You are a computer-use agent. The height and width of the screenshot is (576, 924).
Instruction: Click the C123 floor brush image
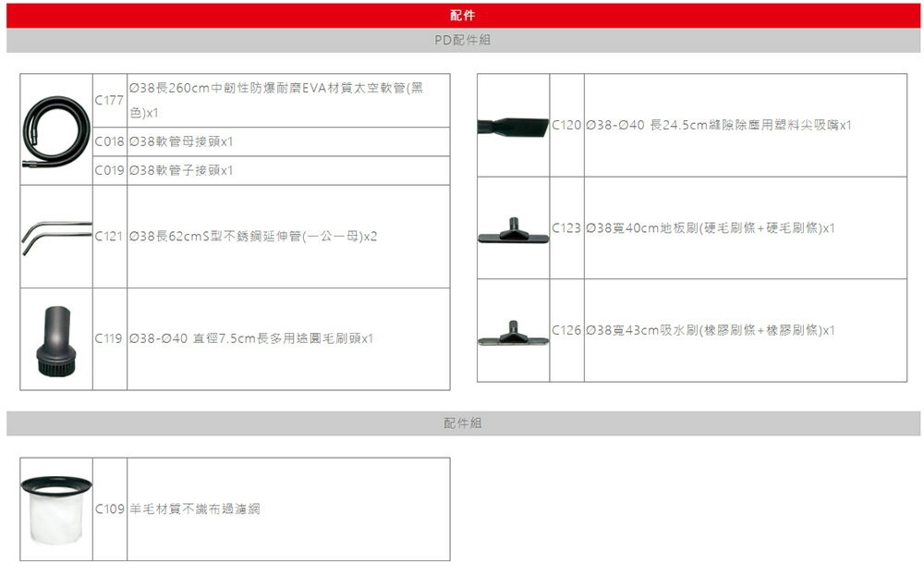click(x=513, y=228)
